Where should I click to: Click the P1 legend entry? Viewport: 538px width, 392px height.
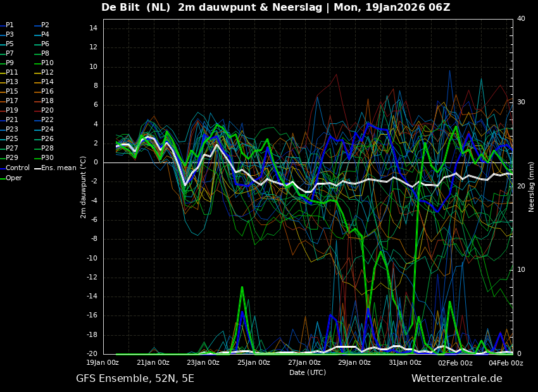coord(9,25)
